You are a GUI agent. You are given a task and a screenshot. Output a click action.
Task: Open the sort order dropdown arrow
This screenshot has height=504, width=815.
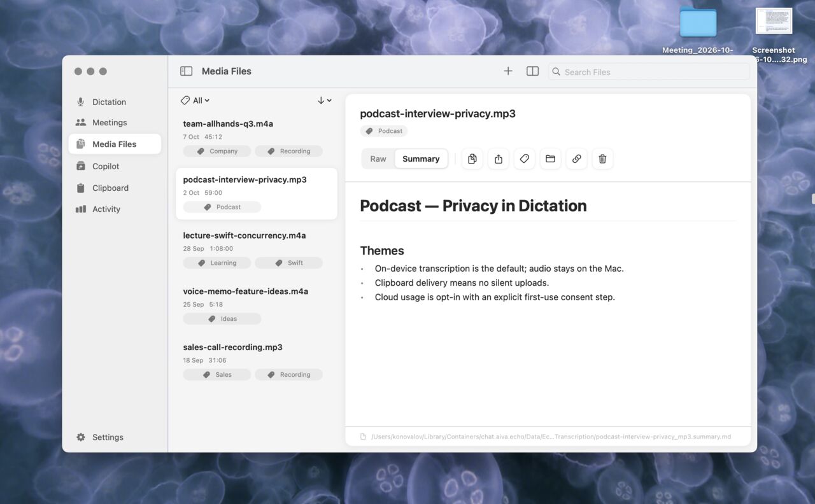click(x=324, y=101)
